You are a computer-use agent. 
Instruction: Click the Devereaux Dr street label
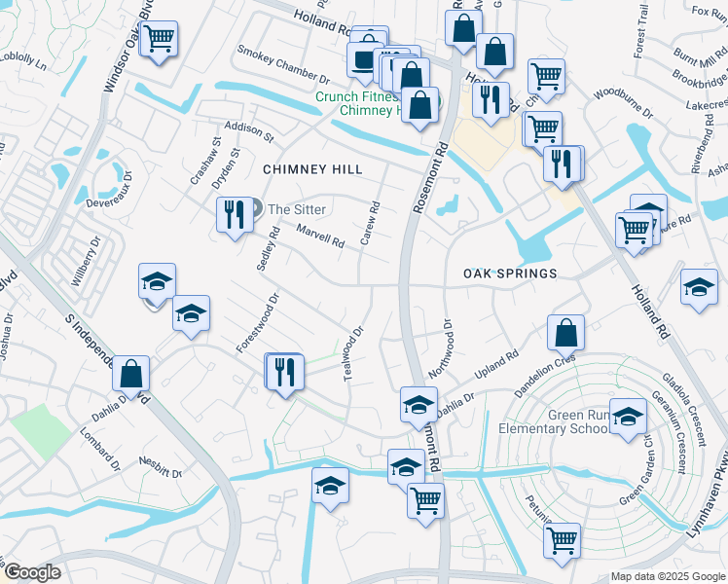[109, 190]
